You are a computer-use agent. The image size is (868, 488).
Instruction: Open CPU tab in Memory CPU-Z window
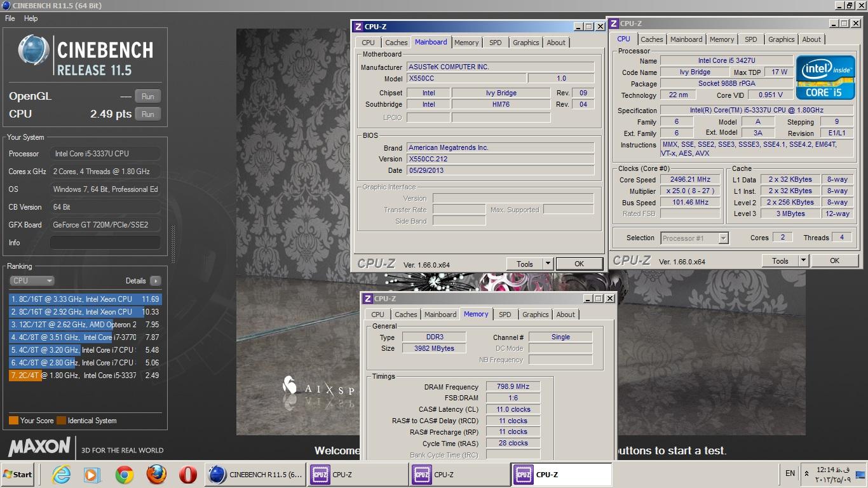[x=377, y=315]
